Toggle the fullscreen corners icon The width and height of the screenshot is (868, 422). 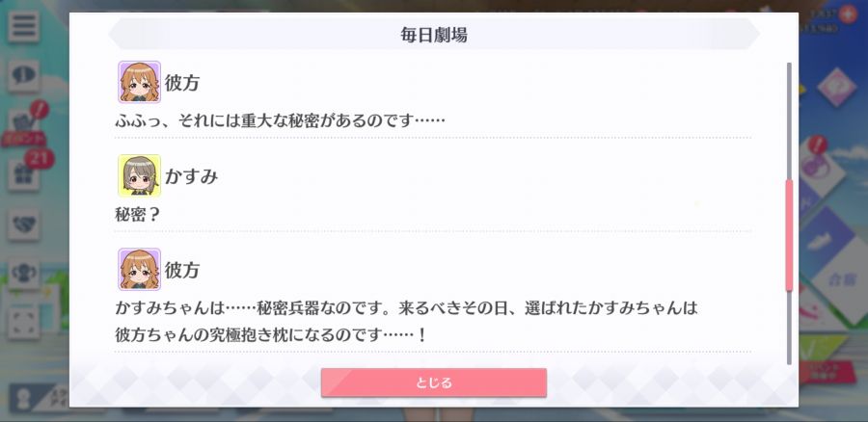tap(23, 322)
